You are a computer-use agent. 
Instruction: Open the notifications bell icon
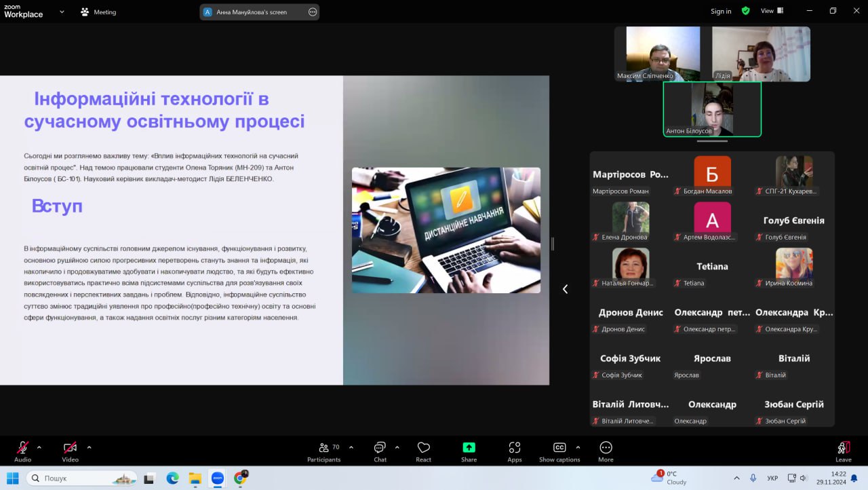click(x=854, y=478)
